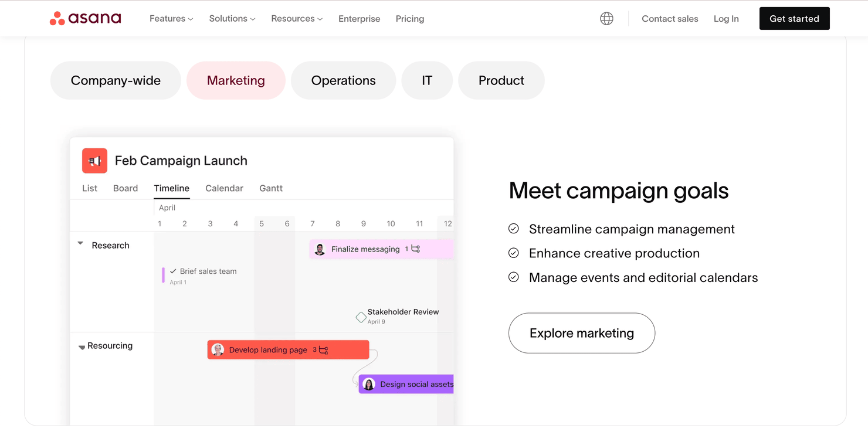Select the Marketing tab
Screen dimensions: 868x435
pos(236,80)
